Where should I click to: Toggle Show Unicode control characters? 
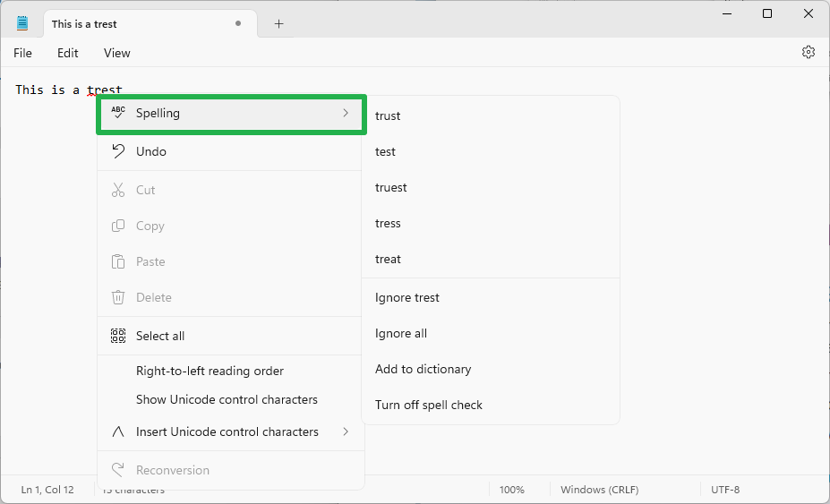pos(231,399)
